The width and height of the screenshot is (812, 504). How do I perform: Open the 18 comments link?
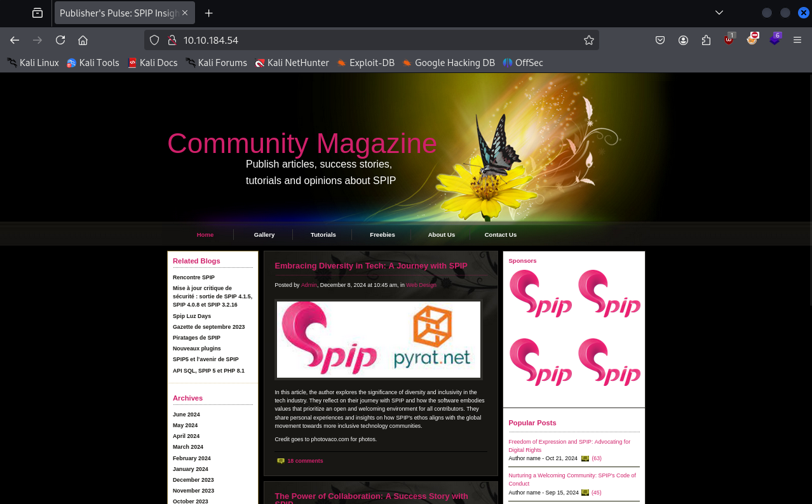pos(305,461)
